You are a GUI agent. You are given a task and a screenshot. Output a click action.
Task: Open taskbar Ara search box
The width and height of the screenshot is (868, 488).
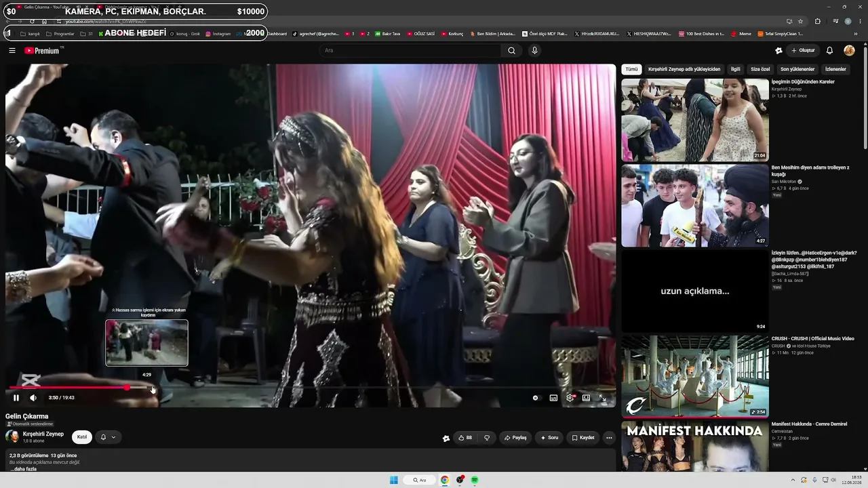421,480
